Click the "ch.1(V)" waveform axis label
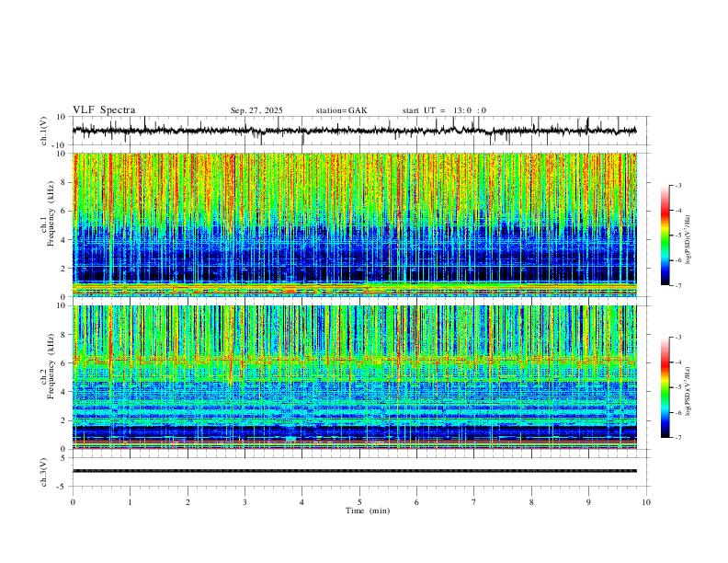The width and height of the screenshot is (728, 563). pos(44,131)
